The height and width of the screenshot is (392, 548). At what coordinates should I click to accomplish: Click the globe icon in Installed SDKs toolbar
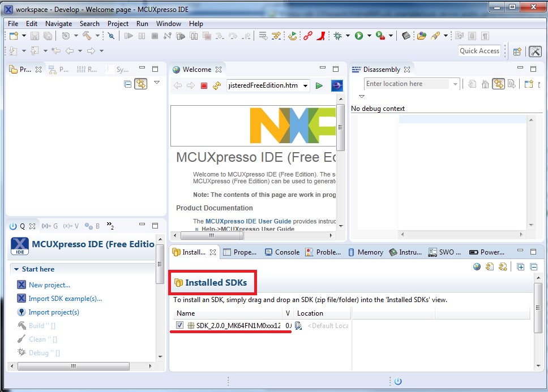click(477, 267)
